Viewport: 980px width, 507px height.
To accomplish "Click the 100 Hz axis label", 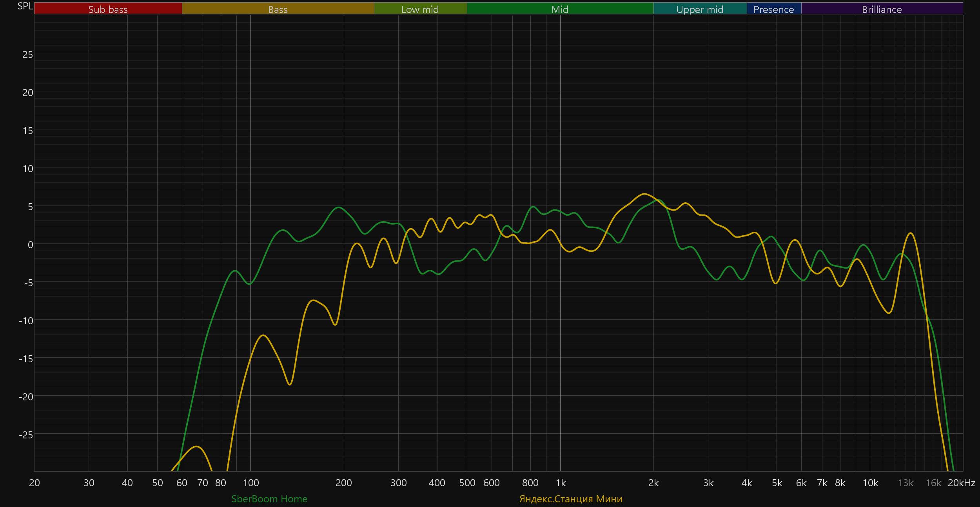I will pos(251,483).
